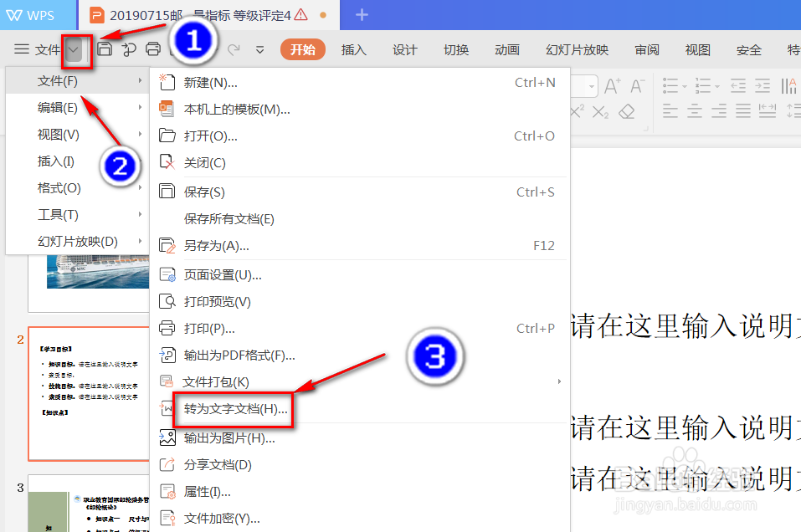
Task: Switch to the 插入 ribbon tab
Action: coord(353,49)
